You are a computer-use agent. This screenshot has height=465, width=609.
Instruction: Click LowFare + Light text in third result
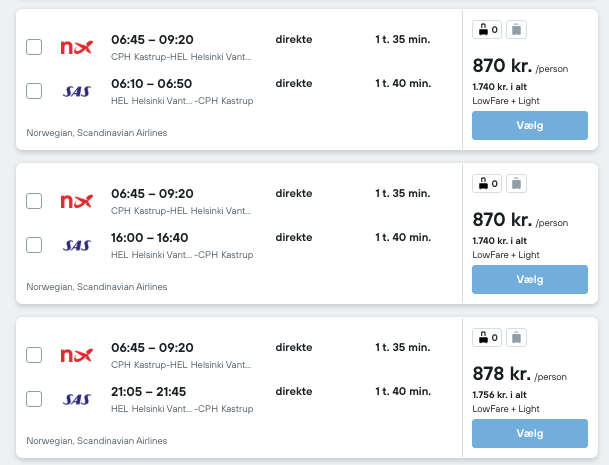tap(506, 409)
